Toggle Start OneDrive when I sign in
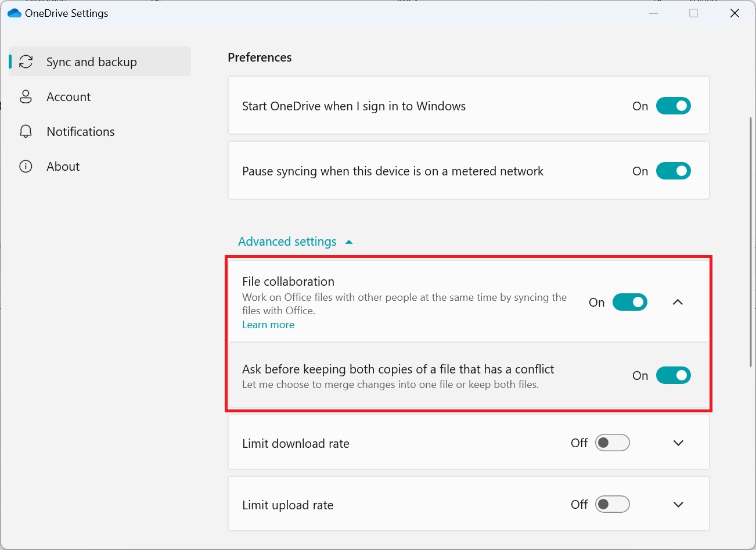756x550 pixels. 674,106
